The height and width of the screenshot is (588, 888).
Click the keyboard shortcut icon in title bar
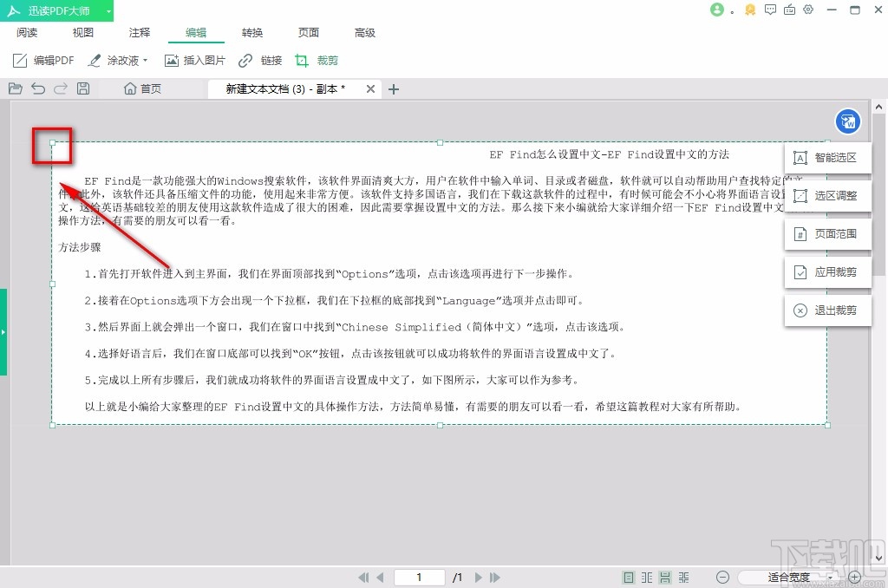coord(789,10)
